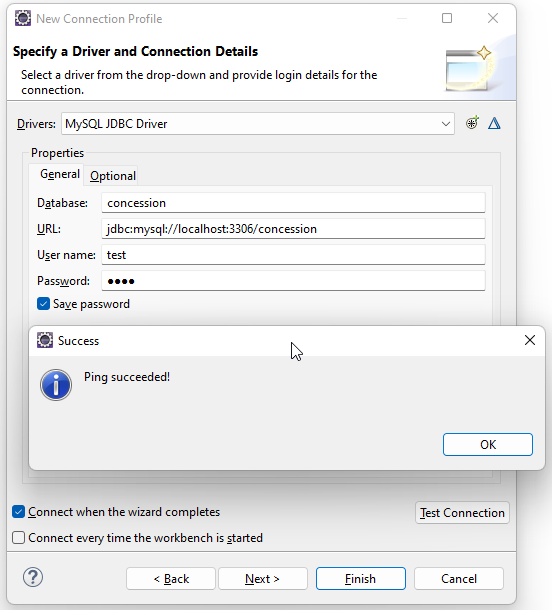Confirm the ping success with OK
Image resolution: width=552 pixels, height=610 pixels.
click(x=488, y=444)
